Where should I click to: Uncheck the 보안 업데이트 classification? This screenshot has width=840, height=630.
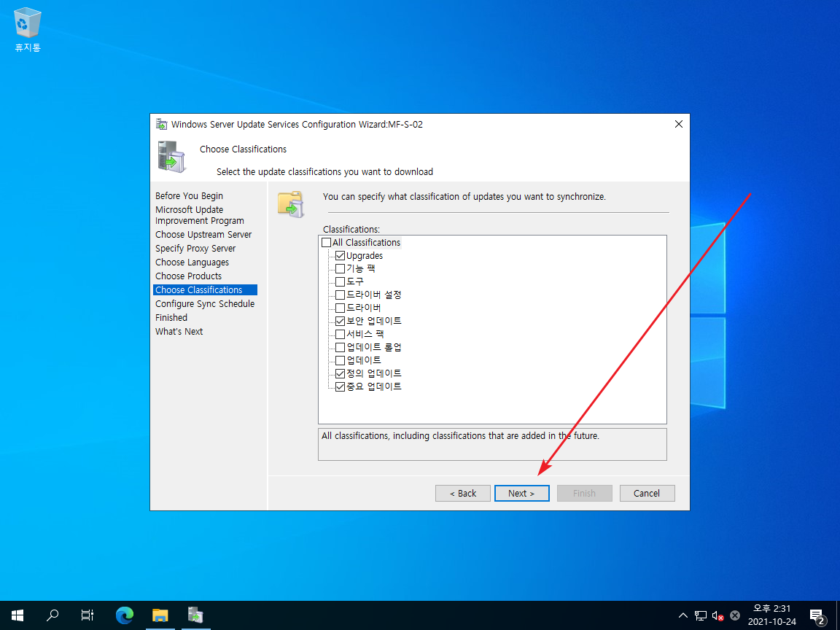point(341,322)
